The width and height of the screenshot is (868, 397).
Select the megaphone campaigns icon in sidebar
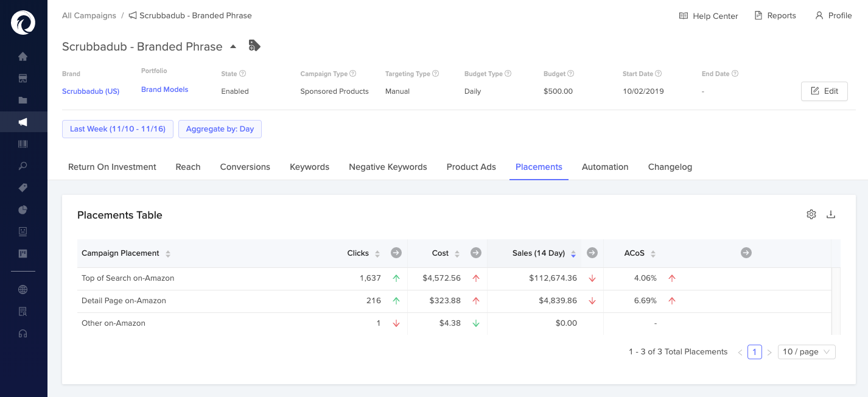point(23,122)
